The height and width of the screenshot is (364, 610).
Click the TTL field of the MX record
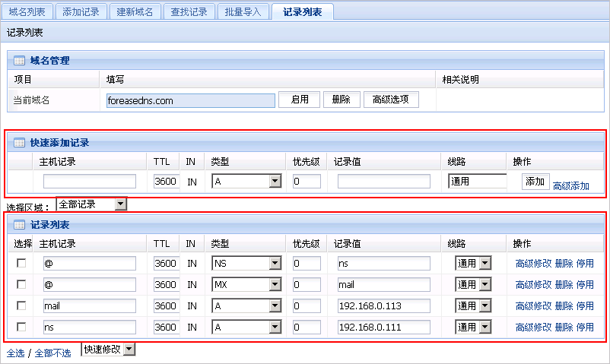click(x=167, y=285)
